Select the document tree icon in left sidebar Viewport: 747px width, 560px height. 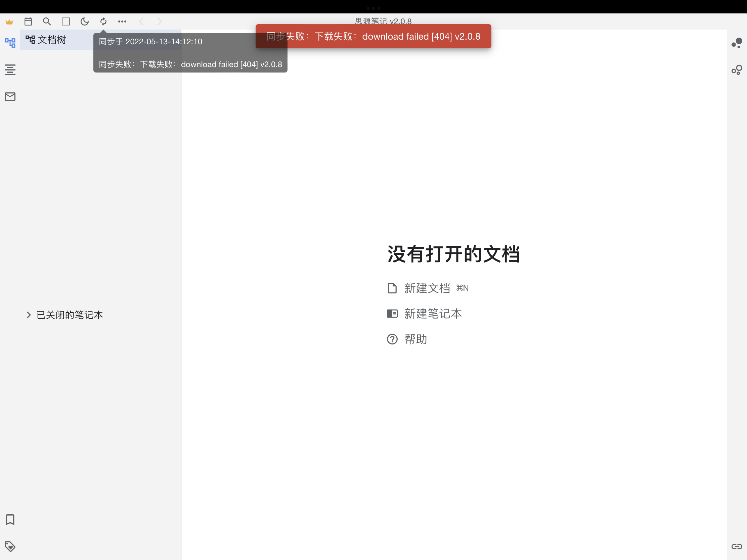click(10, 43)
